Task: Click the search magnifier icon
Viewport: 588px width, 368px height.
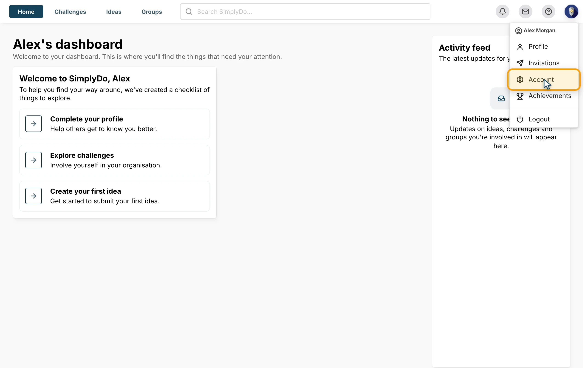Action: (x=189, y=11)
